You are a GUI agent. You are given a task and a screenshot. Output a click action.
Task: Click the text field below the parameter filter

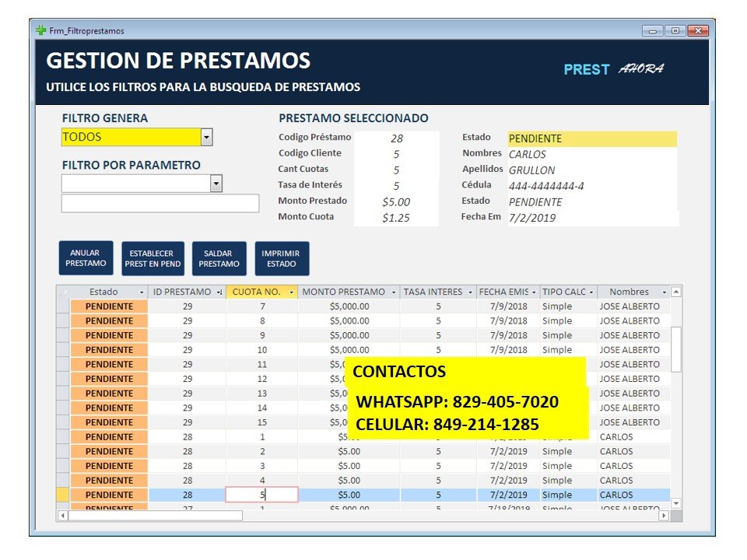(160, 203)
